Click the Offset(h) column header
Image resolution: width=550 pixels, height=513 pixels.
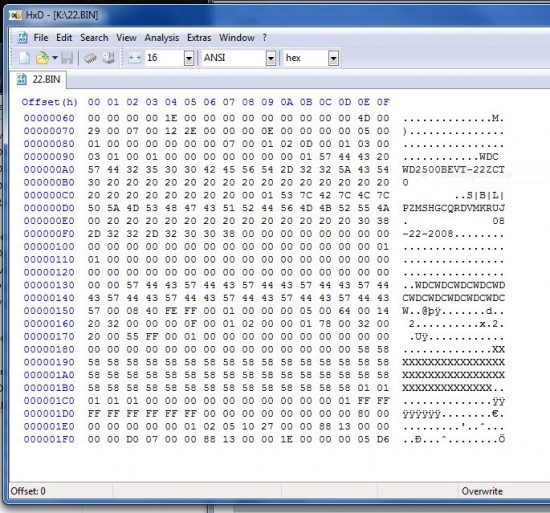(49, 102)
